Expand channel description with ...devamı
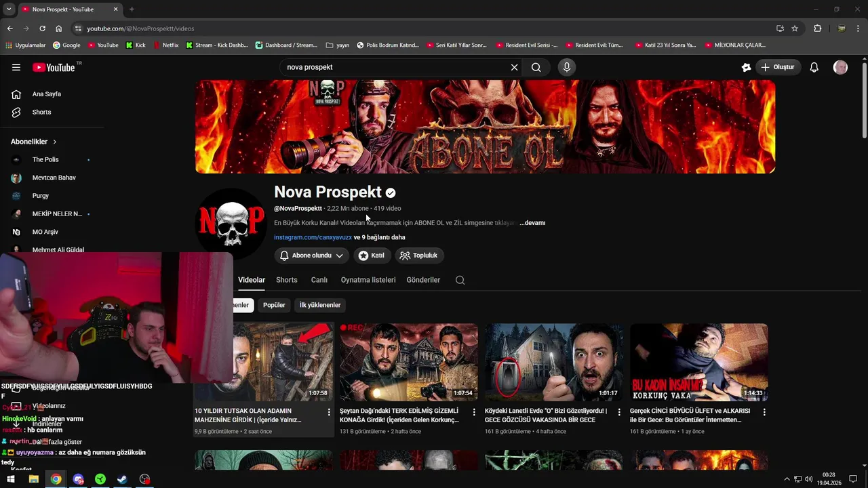Image resolution: width=868 pixels, height=488 pixels. coord(532,223)
